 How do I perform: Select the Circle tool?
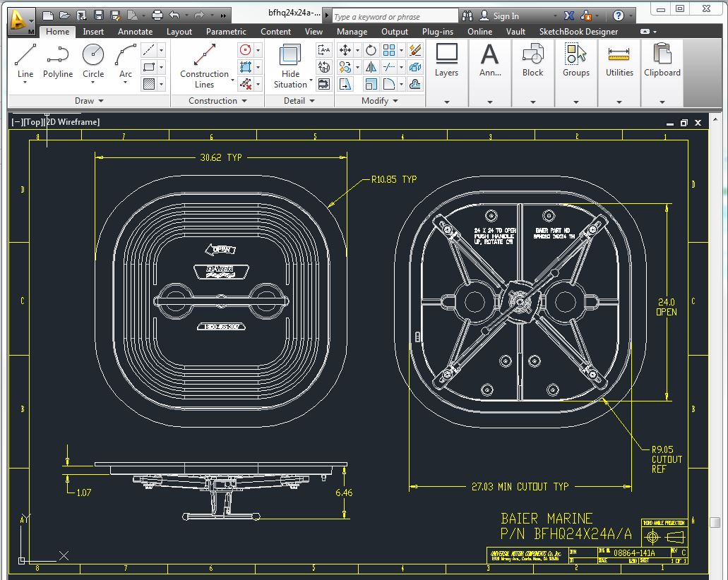[x=93, y=61]
